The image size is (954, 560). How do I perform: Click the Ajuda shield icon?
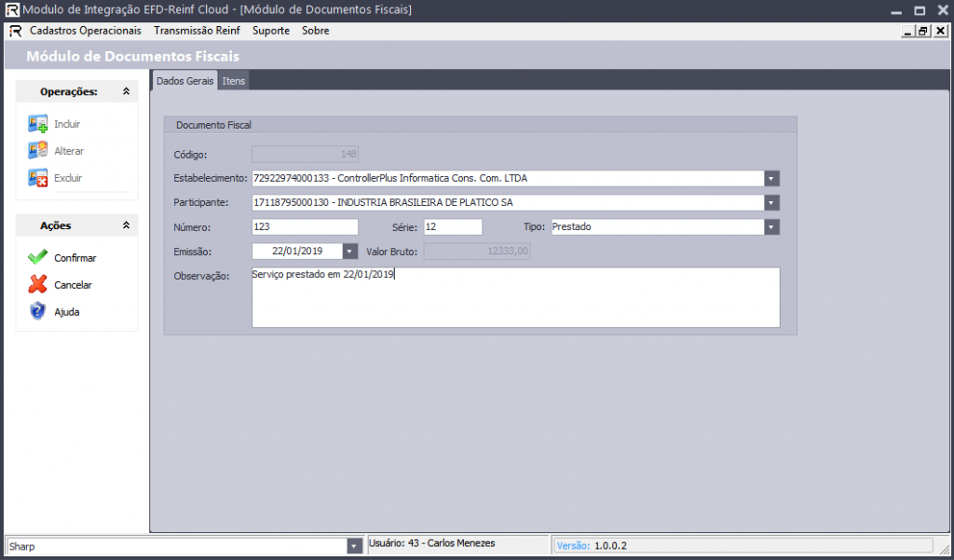(37, 311)
